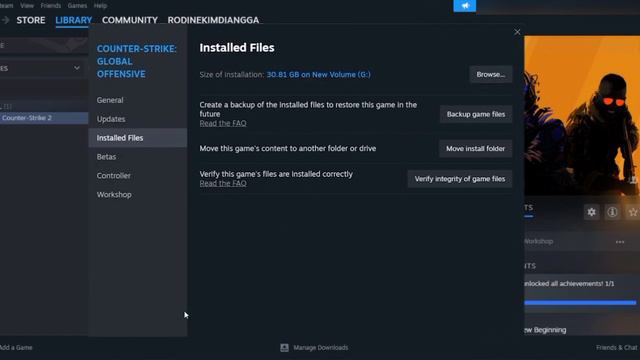Click the unlocked all achievements 1/1 text
Image resolution: width=640 pixels, height=360 pixels.
tap(569, 283)
